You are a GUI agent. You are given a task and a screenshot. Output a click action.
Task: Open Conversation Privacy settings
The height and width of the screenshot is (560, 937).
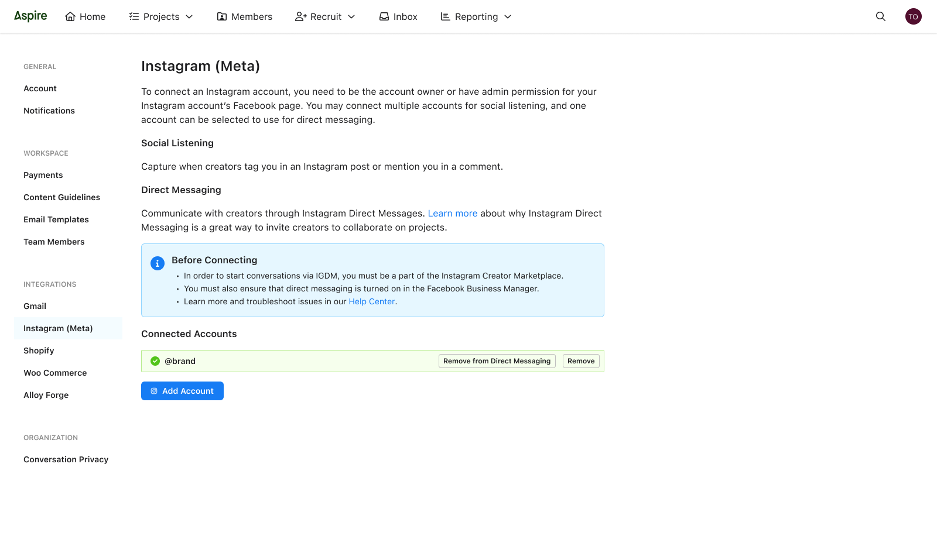66,459
